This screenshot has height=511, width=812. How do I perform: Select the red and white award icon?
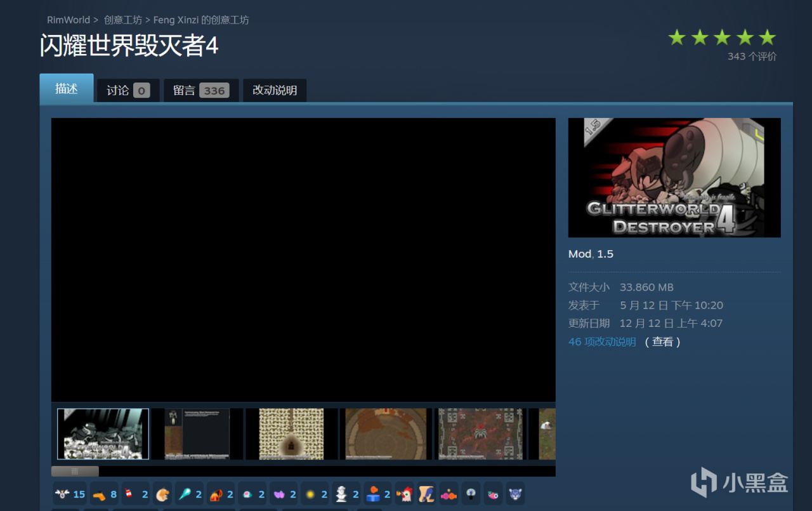(136, 494)
